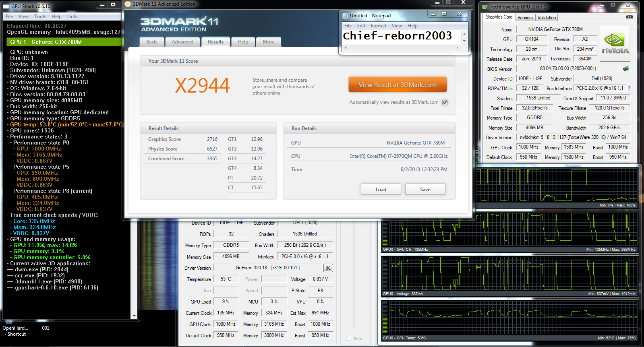Click Notepad vertical scrollbar down arrow
This screenshot has width=644, height=347.
[x=464, y=41]
